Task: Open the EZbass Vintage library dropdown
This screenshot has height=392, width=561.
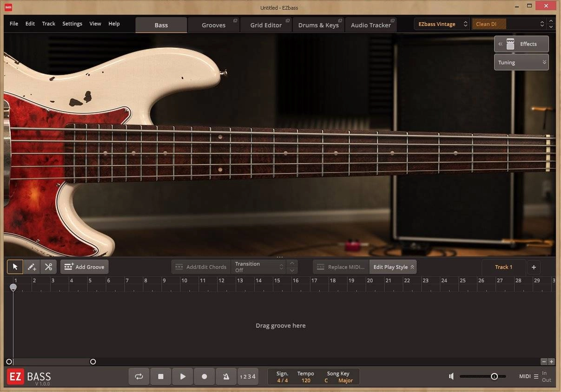Action: point(442,24)
